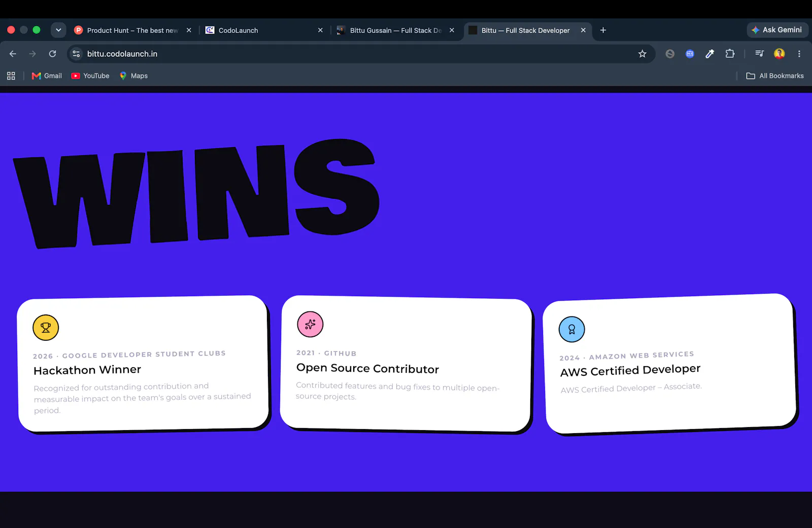Click the blue round extension icon

(690, 54)
